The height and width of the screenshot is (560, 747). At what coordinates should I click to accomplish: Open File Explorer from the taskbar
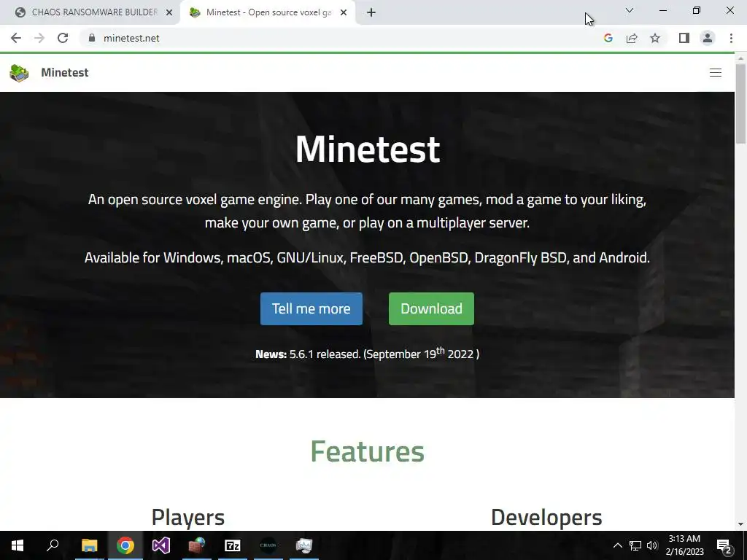[89, 545]
